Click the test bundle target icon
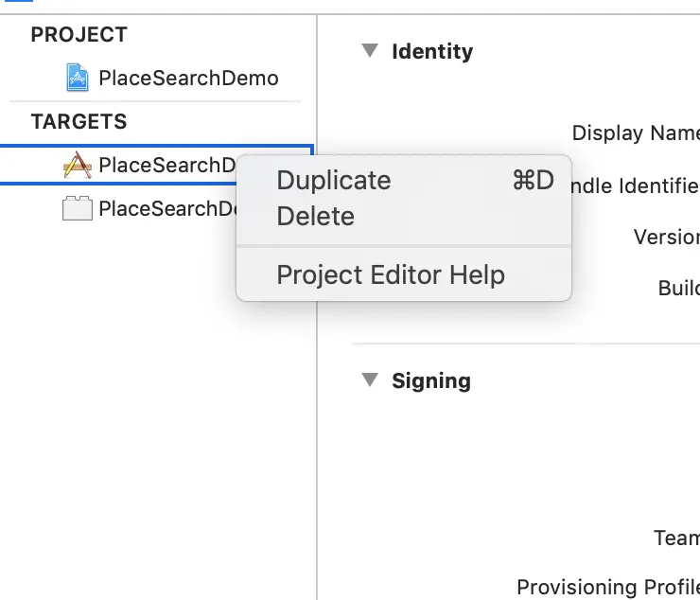This screenshot has height=600, width=700. (78, 208)
